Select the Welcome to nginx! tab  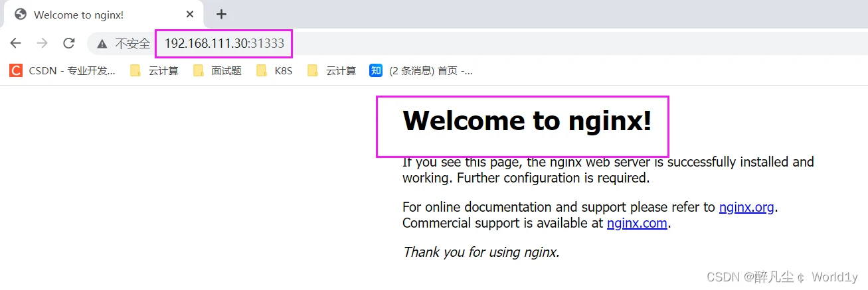[x=100, y=14]
